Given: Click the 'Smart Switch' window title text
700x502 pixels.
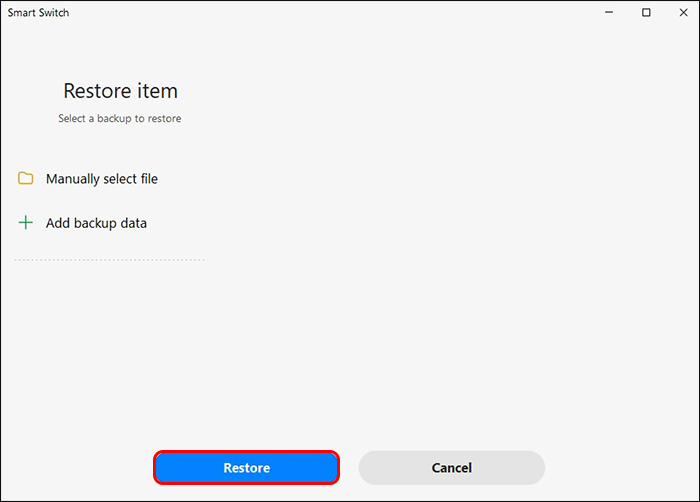Looking at the screenshot, I should (39, 13).
